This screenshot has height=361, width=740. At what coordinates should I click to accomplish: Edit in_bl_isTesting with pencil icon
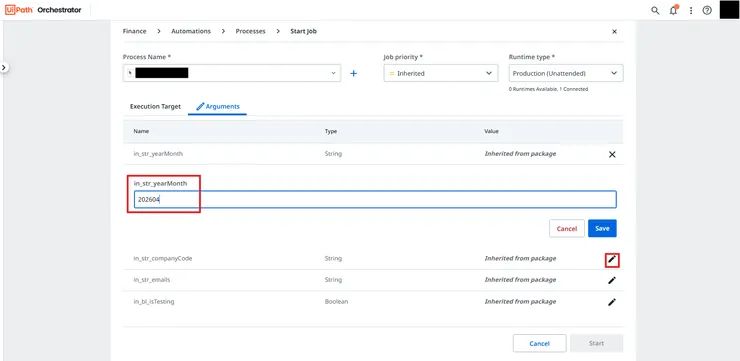click(x=612, y=302)
